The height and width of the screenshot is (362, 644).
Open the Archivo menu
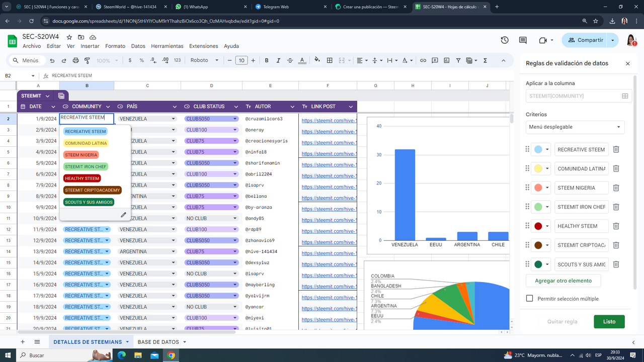click(32, 46)
